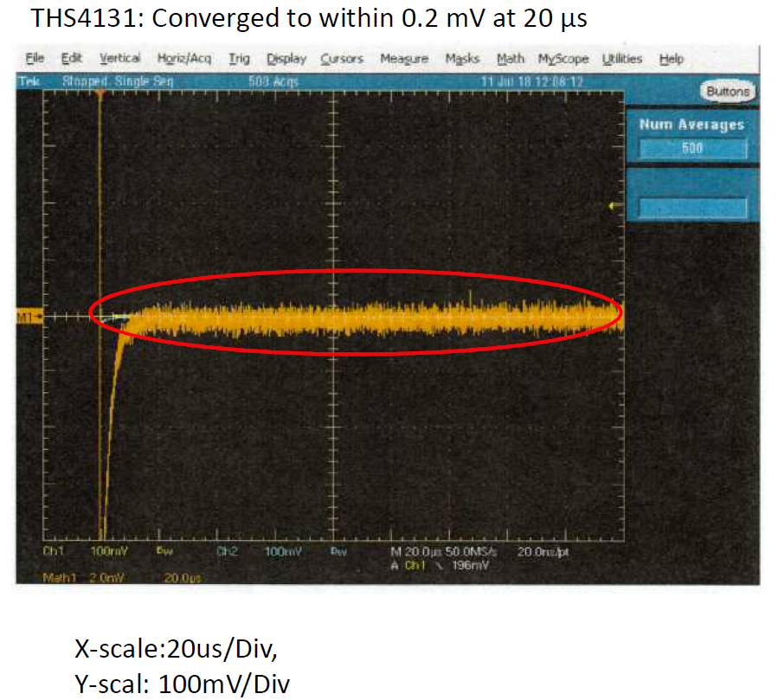This screenshot has height=700, width=778.
Task: Open the File menu
Action: coord(35,58)
